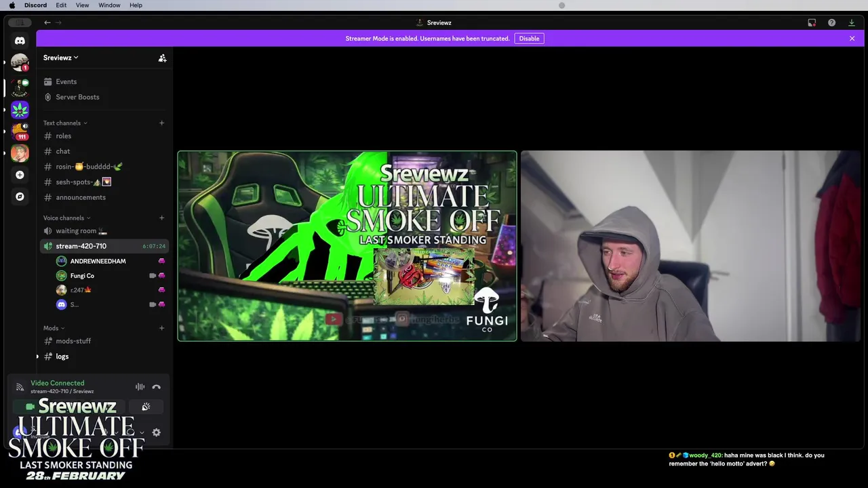Click the boost gem icon next to Server Boosts
The image size is (868, 488).
[x=47, y=97]
